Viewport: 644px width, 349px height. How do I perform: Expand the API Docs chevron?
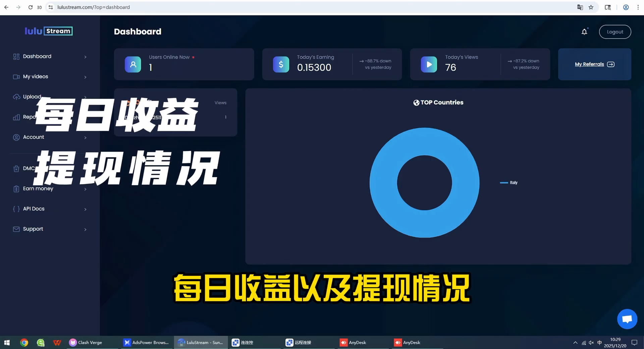[x=85, y=209]
